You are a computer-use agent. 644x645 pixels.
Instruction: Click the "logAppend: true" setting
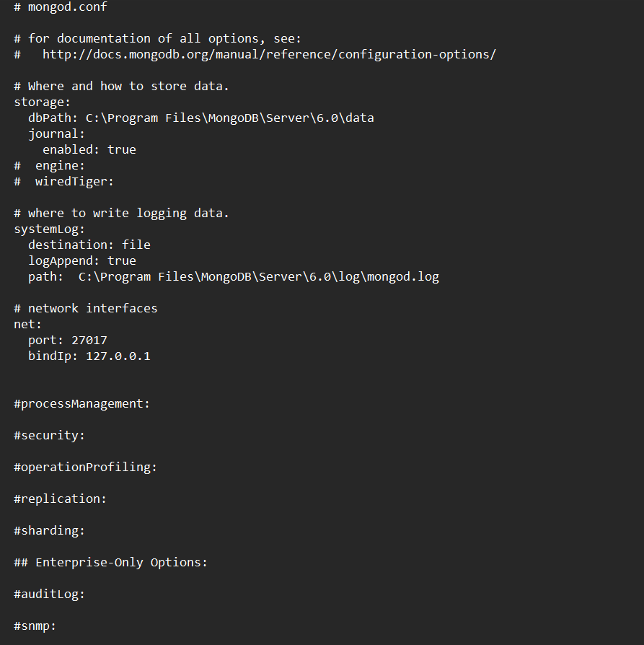[81, 260]
